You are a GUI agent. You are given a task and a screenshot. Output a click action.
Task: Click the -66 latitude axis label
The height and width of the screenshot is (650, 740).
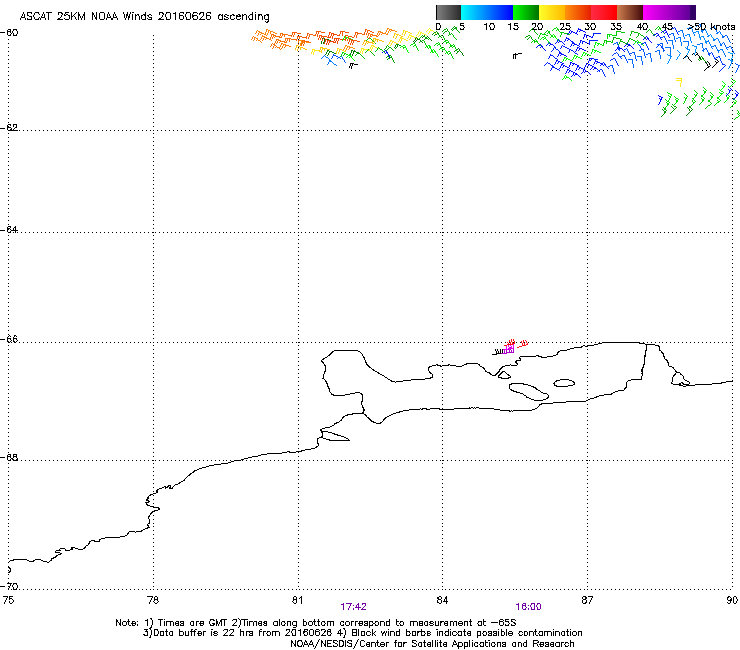9,339
